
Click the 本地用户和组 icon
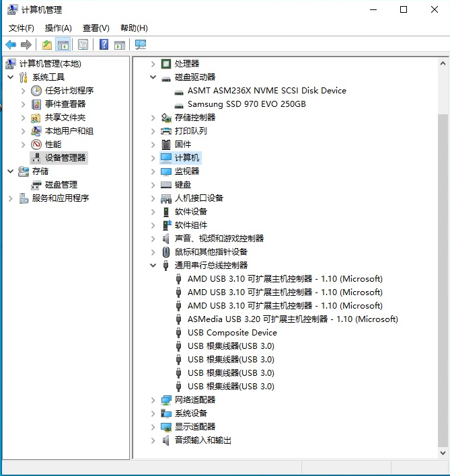tap(36, 131)
